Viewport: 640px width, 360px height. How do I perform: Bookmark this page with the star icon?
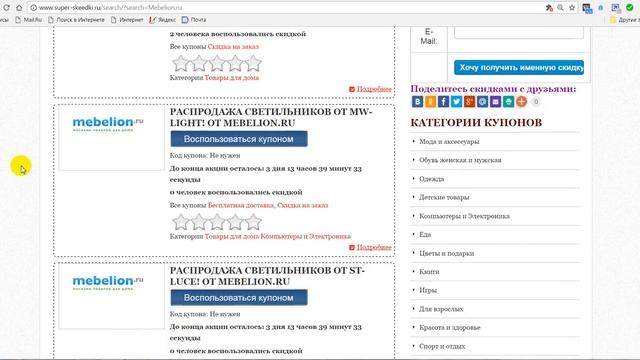[572, 8]
